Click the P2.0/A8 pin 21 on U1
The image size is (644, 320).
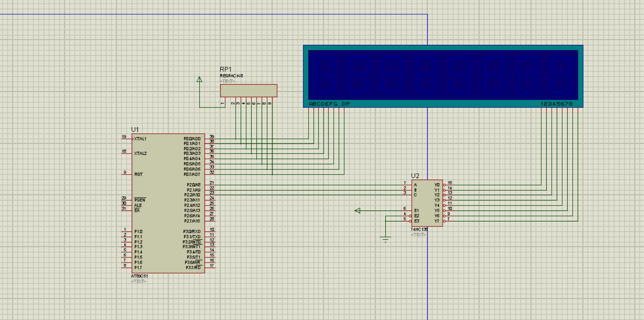coord(210,185)
